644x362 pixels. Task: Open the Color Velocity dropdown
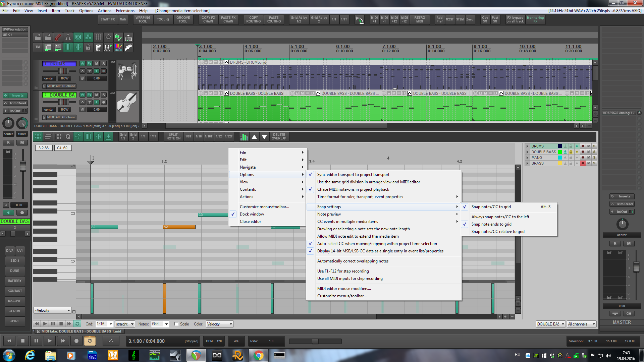220,324
